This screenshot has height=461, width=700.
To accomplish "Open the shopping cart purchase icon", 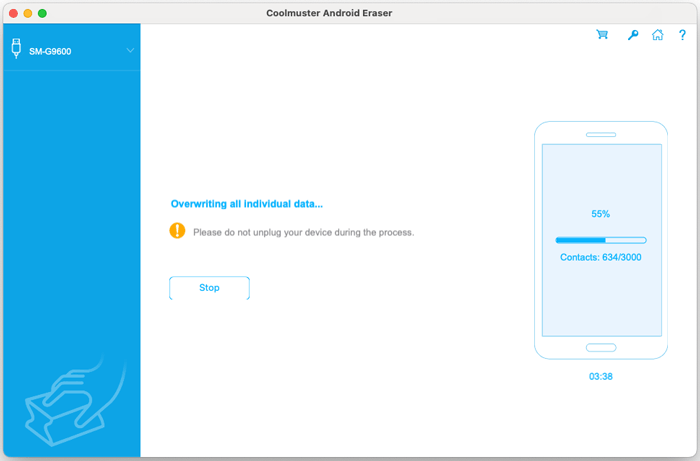I will click(x=602, y=34).
